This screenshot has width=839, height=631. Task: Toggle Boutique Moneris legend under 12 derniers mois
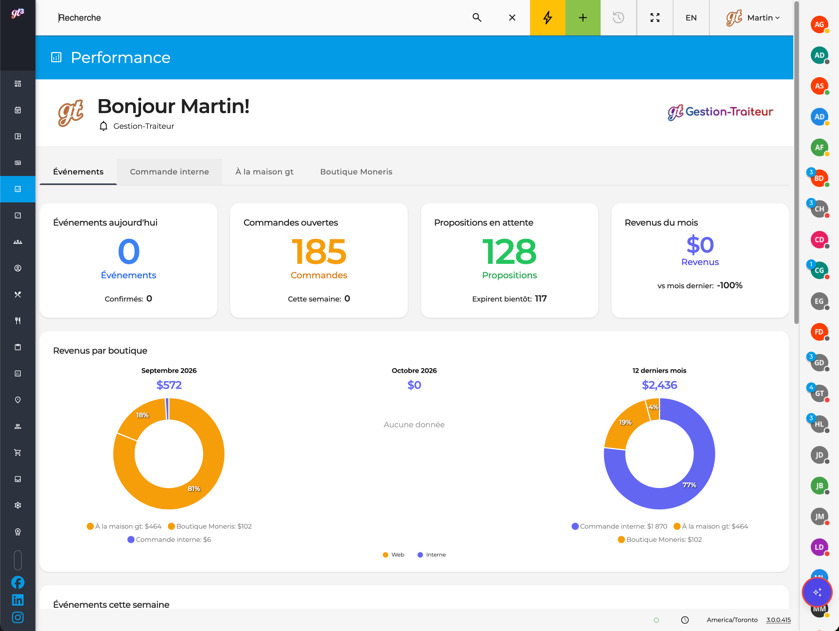pyautogui.click(x=660, y=539)
